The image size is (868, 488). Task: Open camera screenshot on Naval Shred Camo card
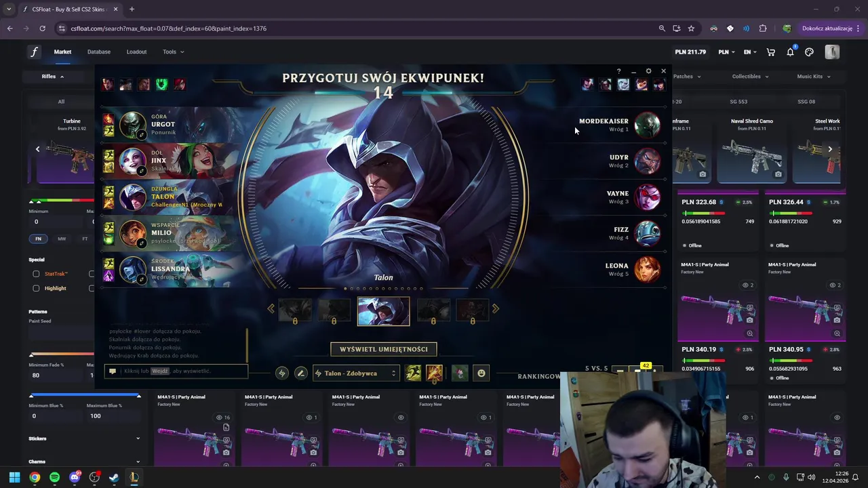(x=778, y=174)
